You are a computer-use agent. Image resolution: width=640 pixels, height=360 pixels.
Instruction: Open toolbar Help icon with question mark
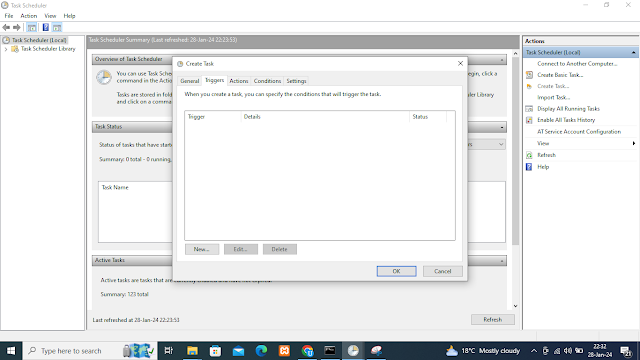45,27
